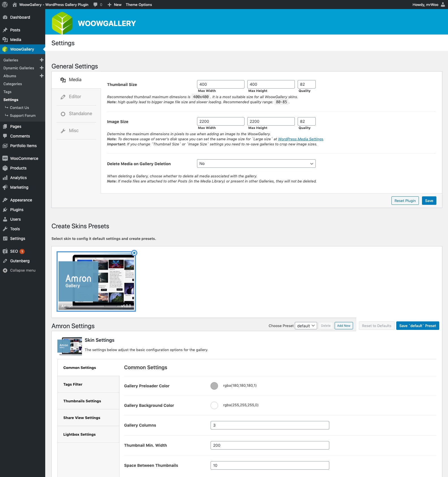Open the Share View Settings tab
The width and height of the screenshot is (448, 477).
[x=88, y=418]
